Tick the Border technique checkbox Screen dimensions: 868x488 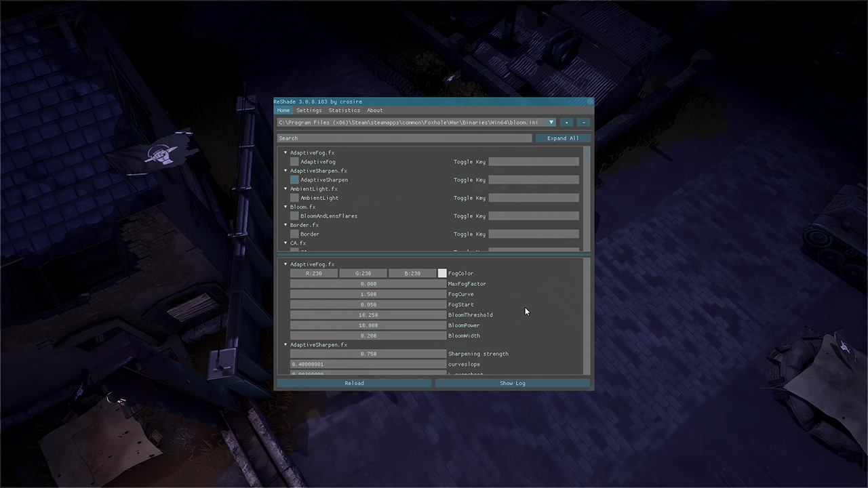[x=294, y=235]
